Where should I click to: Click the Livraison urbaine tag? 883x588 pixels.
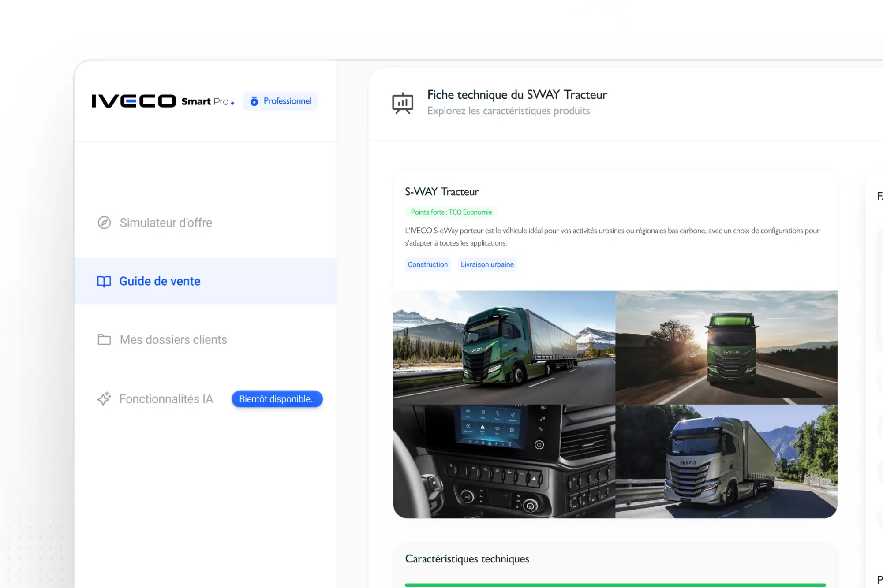pyautogui.click(x=487, y=264)
